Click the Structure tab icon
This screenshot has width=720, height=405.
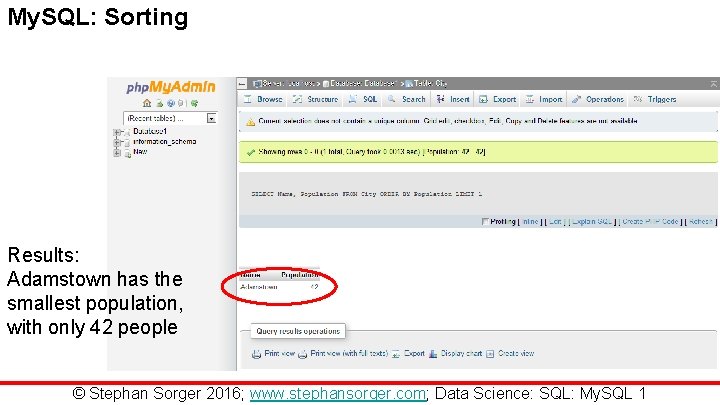298,99
